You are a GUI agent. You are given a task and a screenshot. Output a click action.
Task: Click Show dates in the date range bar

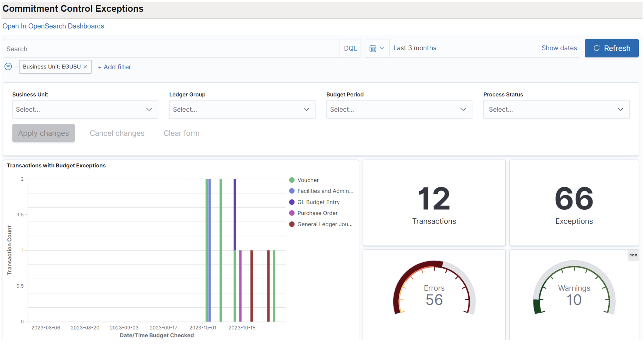pyautogui.click(x=559, y=48)
